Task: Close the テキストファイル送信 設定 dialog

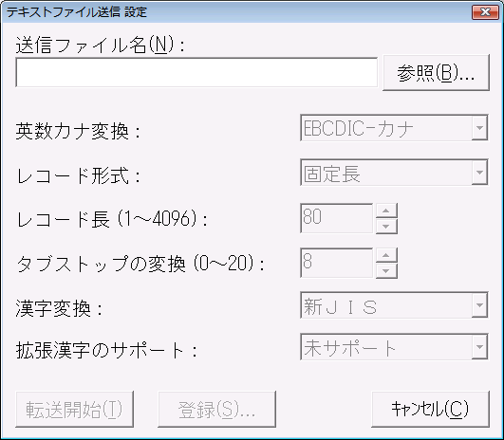Action: (x=485, y=12)
